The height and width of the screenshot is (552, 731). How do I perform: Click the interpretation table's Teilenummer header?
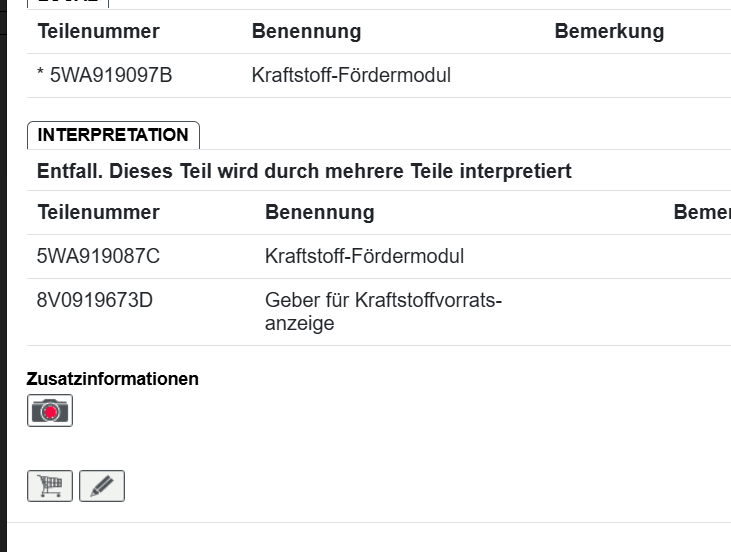point(98,212)
